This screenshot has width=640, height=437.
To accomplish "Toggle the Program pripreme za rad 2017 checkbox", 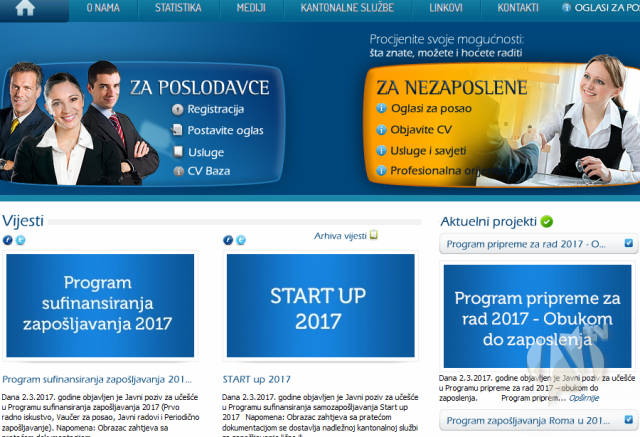I will (629, 243).
